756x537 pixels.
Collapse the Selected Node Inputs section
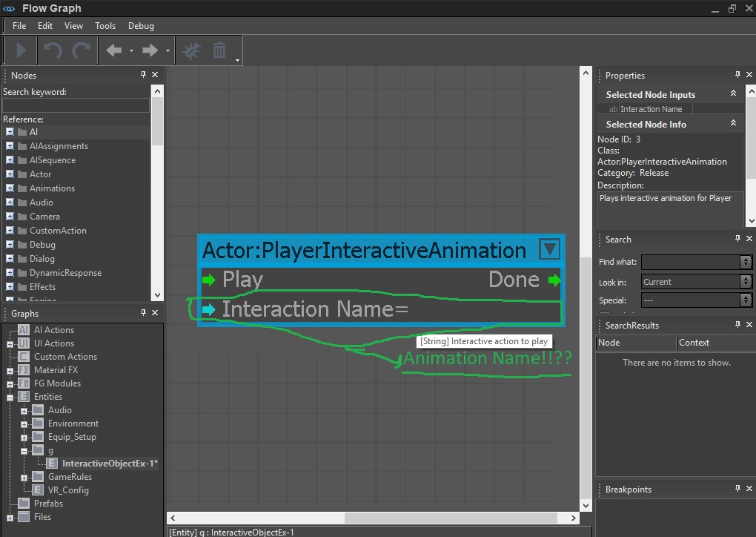tap(733, 93)
